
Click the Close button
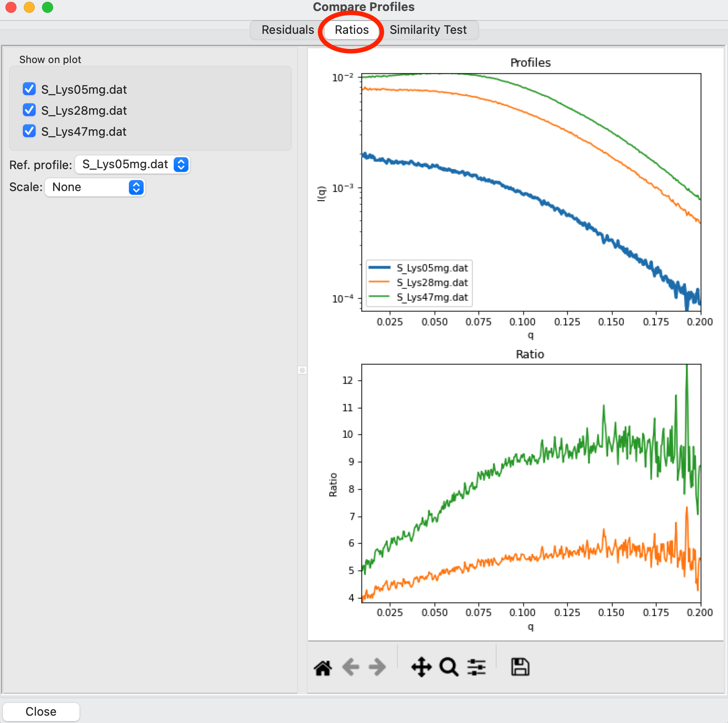pos(41,712)
